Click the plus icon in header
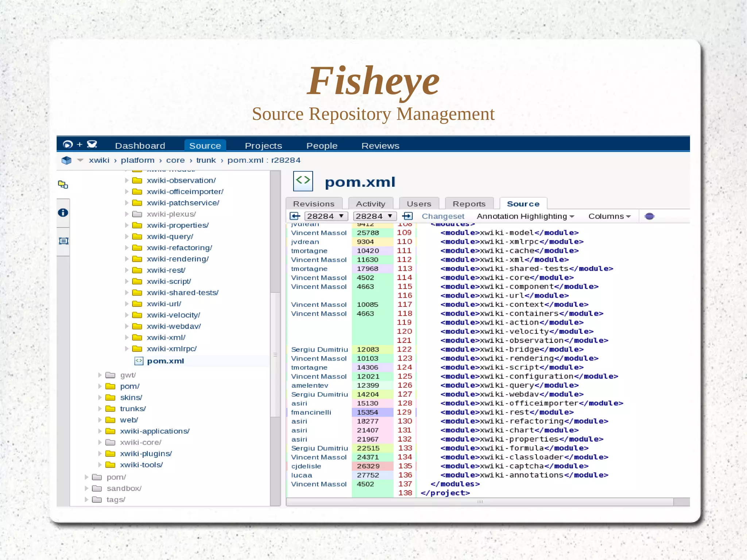Screen dimensions: 747x560 pos(80,144)
